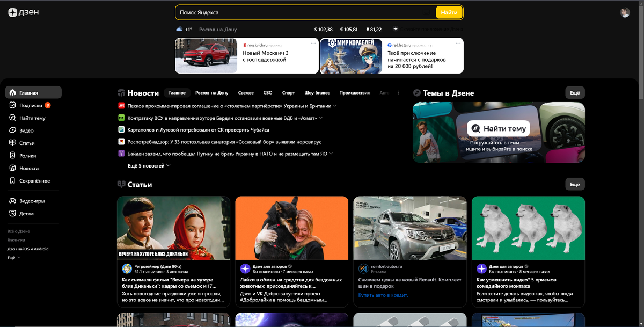Image resolution: width=644 pixels, height=327 pixels.
Task: Open more news categories via vertical dots
Action: tap(399, 93)
